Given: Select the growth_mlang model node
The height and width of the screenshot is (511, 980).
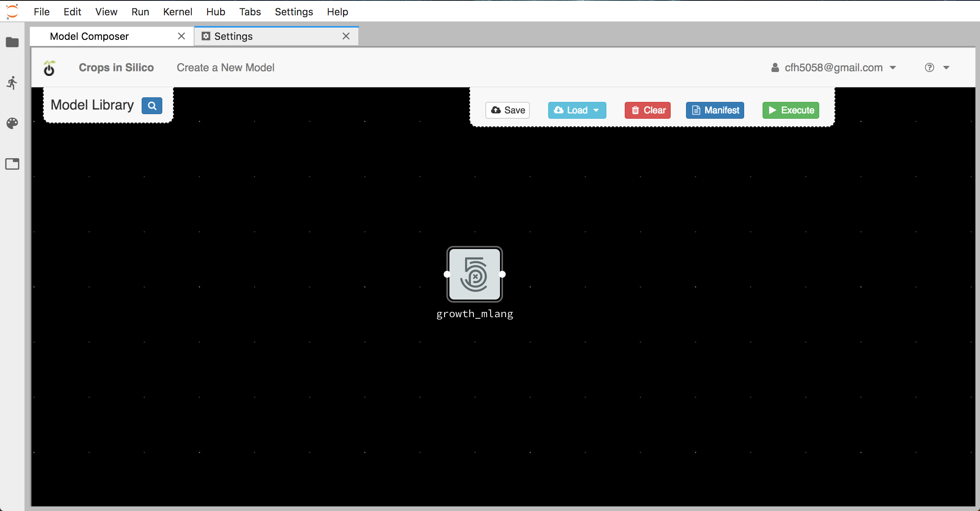Looking at the screenshot, I should coord(475,274).
